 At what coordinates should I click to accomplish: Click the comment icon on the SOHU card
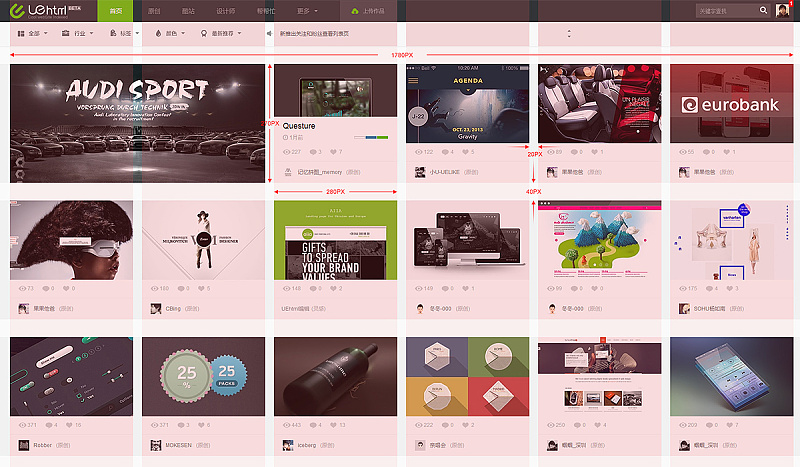[x=709, y=288]
